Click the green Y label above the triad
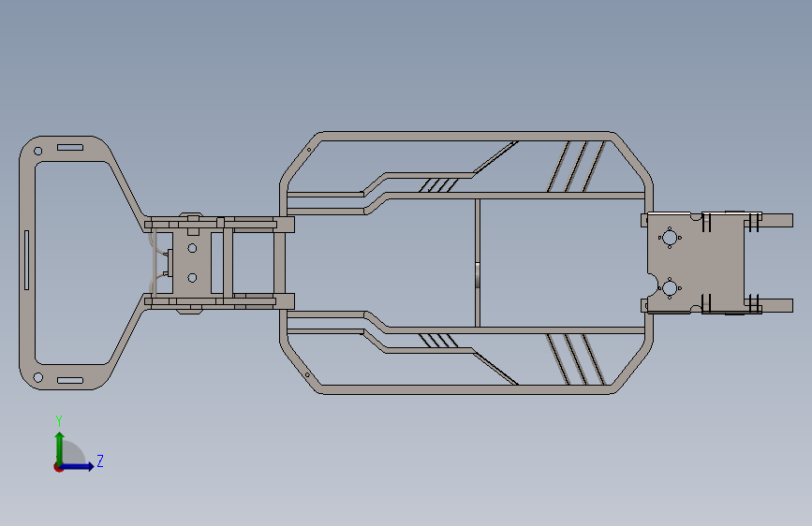 (x=59, y=421)
